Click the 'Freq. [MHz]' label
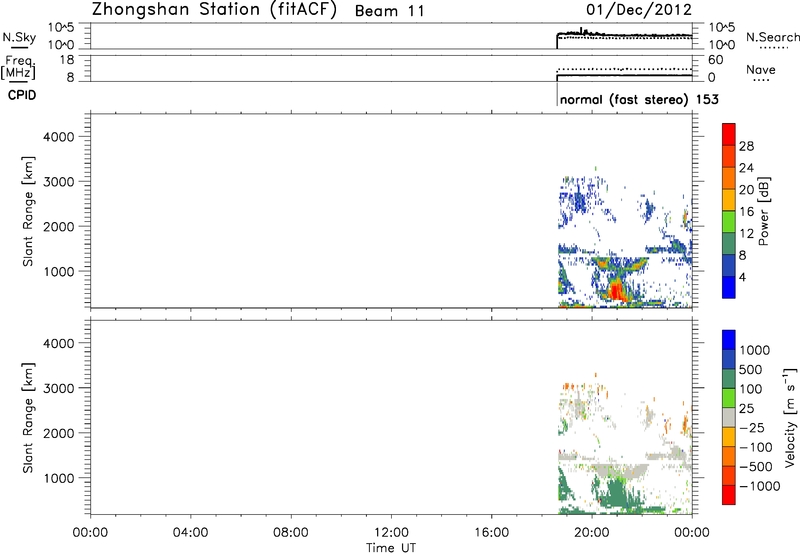The height and width of the screenshot is (554, 800). coord(18,68)
